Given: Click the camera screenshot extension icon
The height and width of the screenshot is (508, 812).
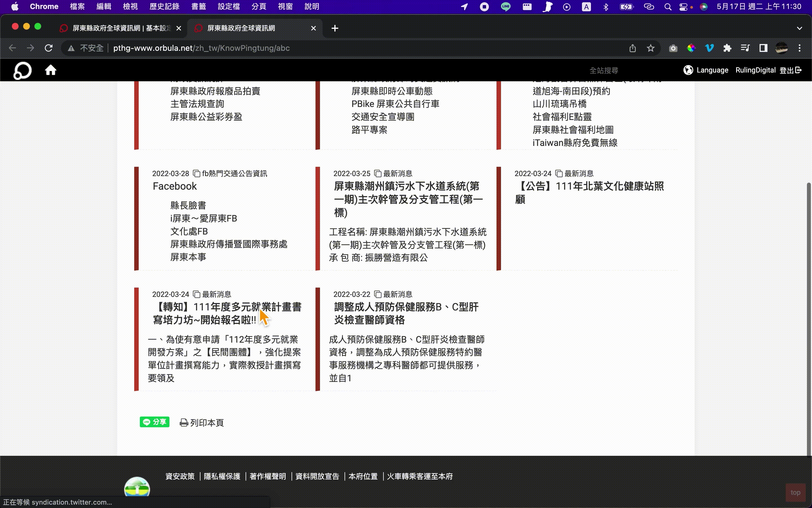Looking at the screenshot, I should click(673, 48).
